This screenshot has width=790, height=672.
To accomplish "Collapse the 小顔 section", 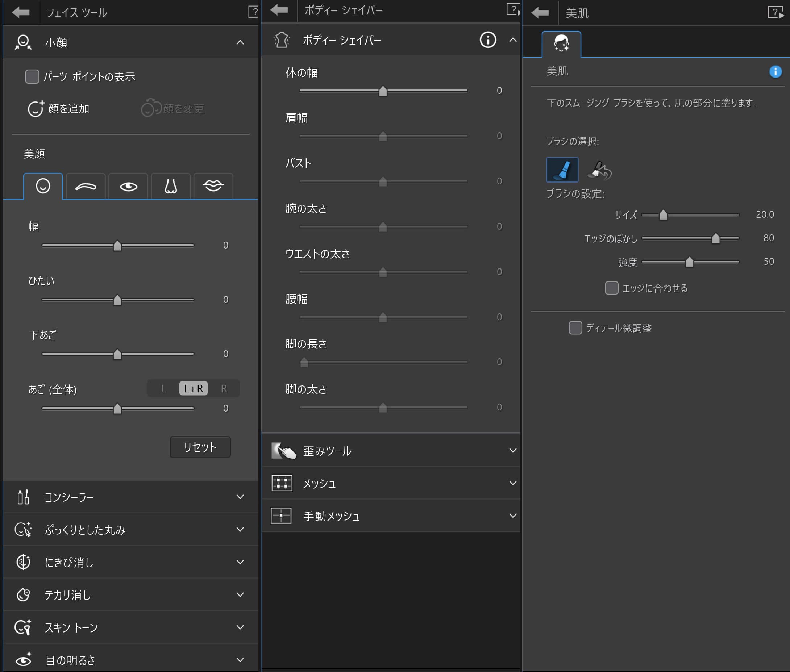I will 240,42.
